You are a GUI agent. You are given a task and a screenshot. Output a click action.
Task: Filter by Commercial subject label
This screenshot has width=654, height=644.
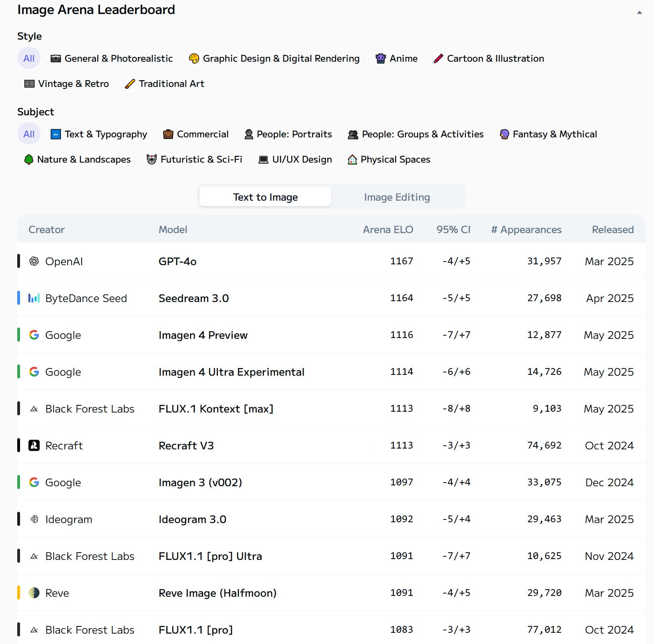coord(203,134)
